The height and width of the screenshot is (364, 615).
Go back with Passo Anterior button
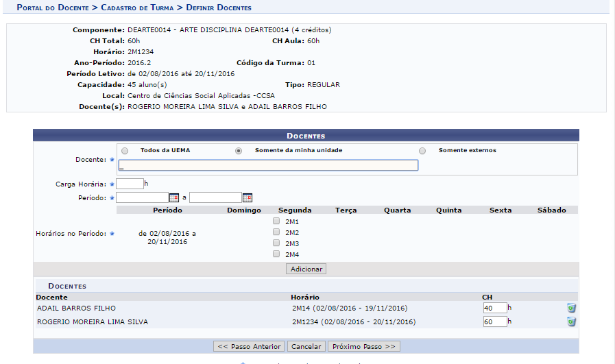pyautogui.click(x=249, y=346)
